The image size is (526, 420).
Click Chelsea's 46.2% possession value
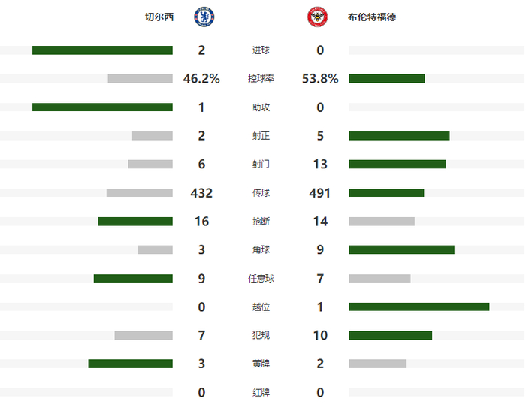(201, 79)
